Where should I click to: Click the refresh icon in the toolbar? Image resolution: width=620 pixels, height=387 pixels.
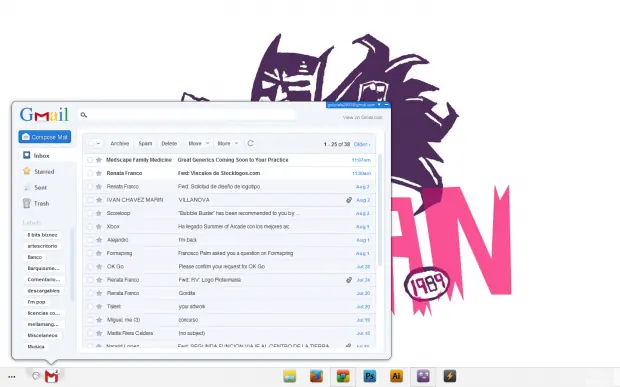point(250,143)
